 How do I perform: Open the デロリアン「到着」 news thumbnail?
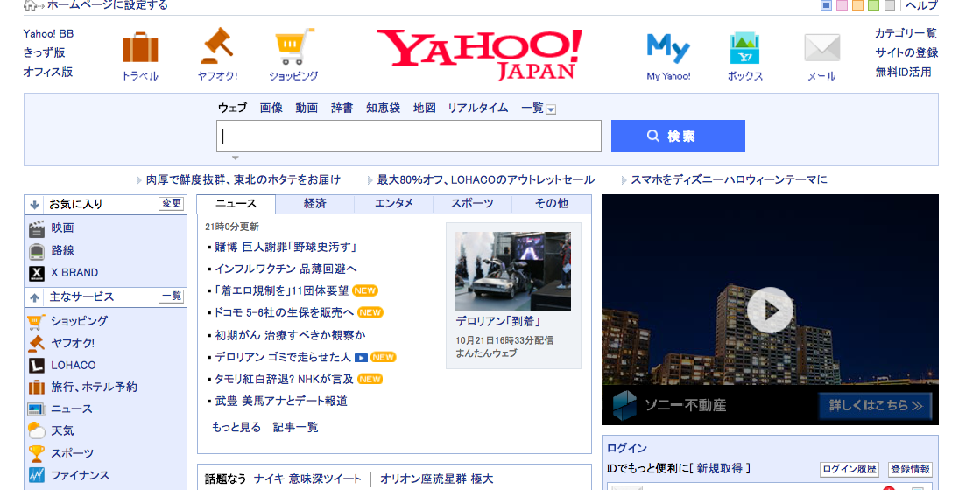(513, 271)
